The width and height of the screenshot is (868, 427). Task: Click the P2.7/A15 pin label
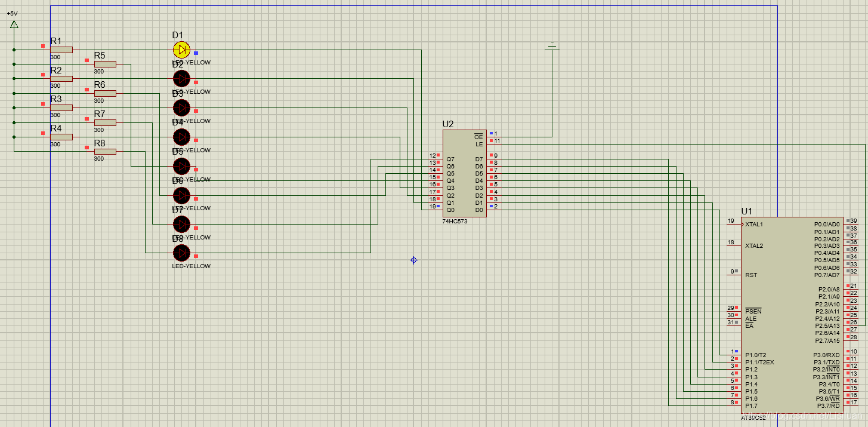point(827,341)
